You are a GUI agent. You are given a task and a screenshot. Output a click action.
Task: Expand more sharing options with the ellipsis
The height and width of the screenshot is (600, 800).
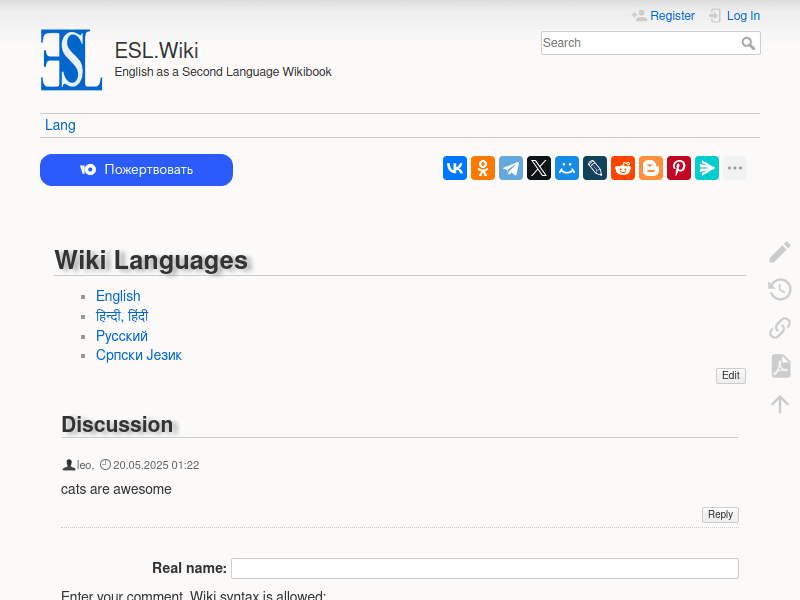[735, 168]
